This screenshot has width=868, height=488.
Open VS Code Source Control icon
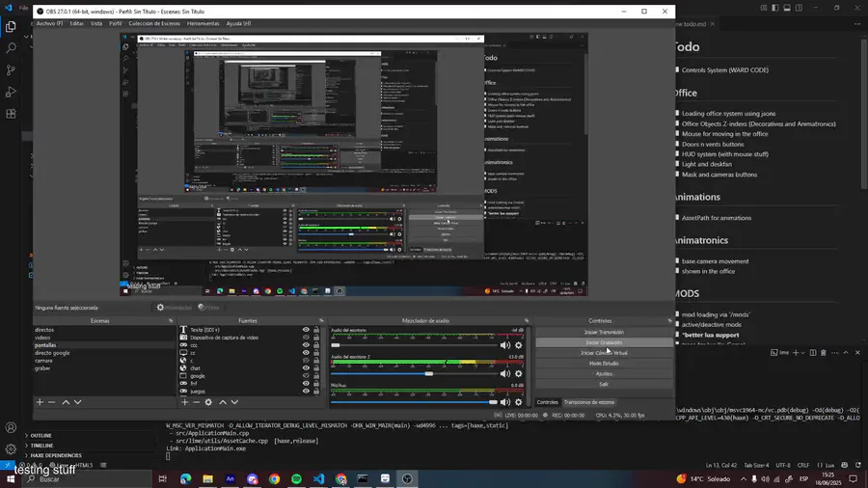click(x=11, y=70)
